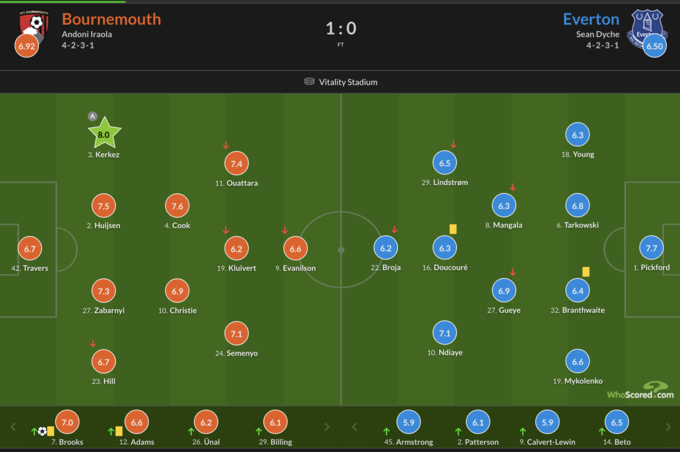Select substitute Beto's 6.5 rating icon
The height and width of the screenshot is (452, 680).
pyautogui.click(x=618, y=422)
